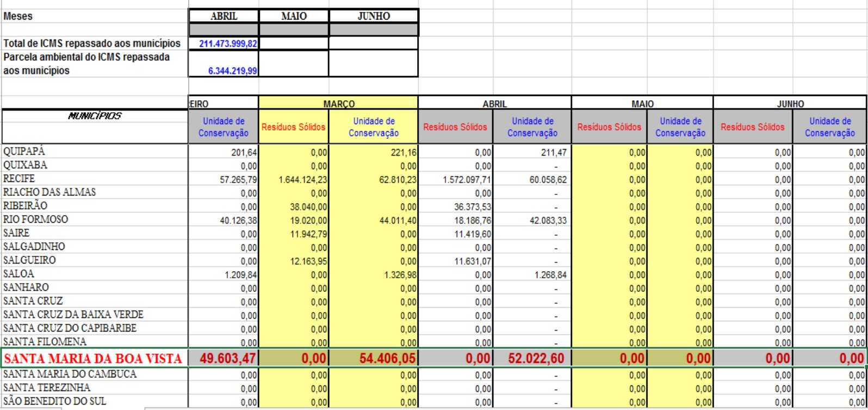
Task: Select "Unidade de Conservação" header under table MAIO
Action: click(681, 127)
